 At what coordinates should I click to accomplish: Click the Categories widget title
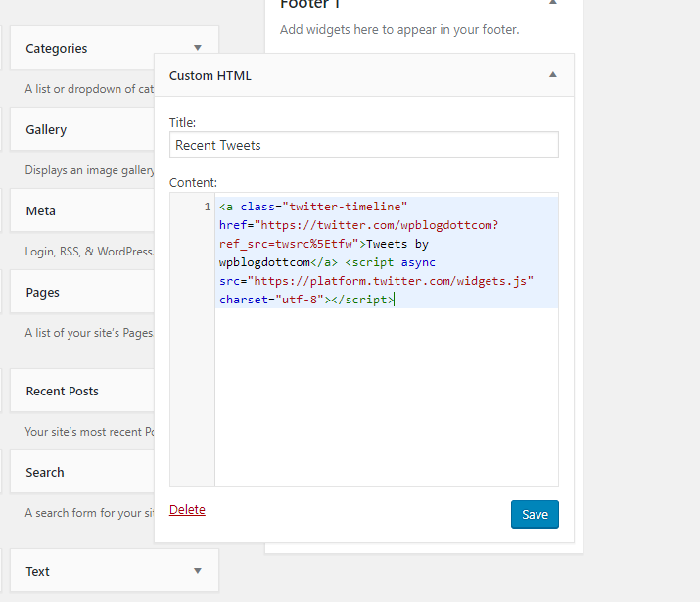point(56,48)
